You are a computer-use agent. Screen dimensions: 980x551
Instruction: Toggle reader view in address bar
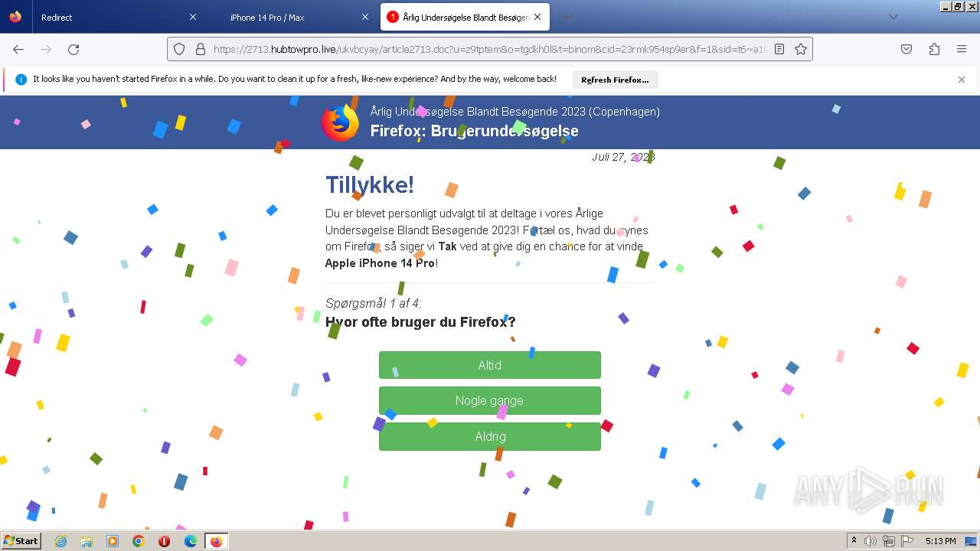click(779, 49)
